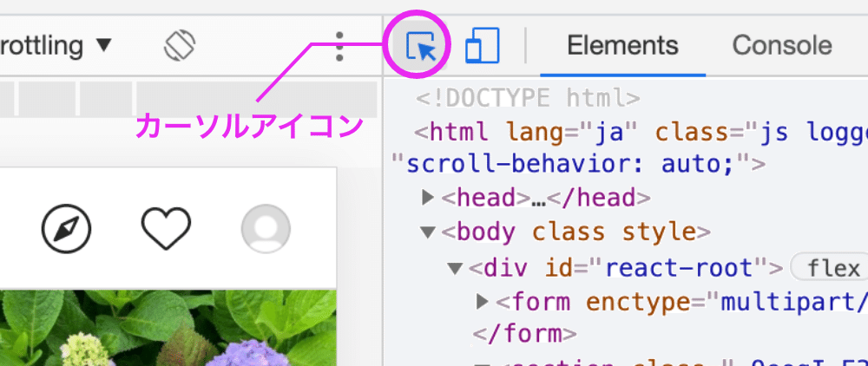Collapse the div react-root node triangle
Image resolution: width=868 pixels, height=366 pixels.
[x=455, y=269]
